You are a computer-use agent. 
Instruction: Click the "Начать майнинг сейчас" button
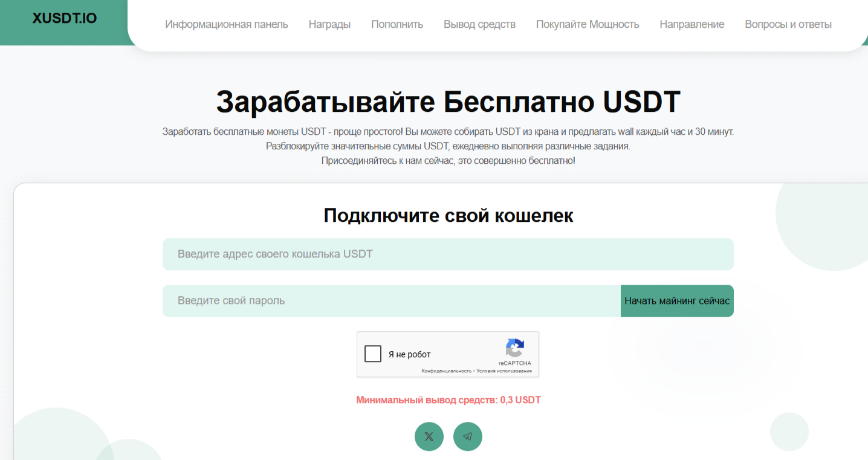[677, 301]
